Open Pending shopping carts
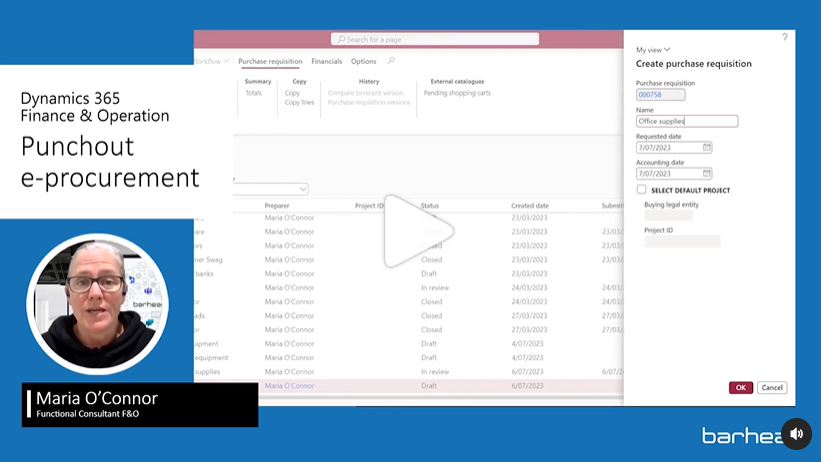 pyautogui.click(x=457, y=93)
